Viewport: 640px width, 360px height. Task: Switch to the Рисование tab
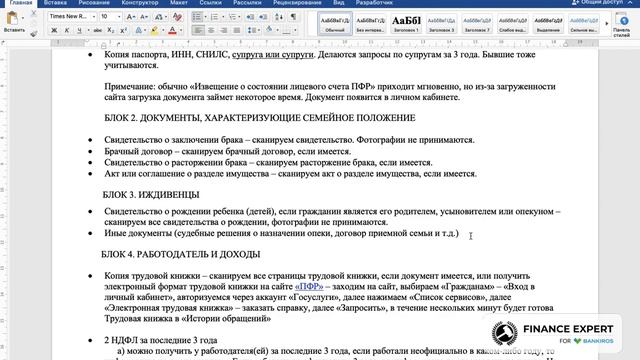point(94,2)
